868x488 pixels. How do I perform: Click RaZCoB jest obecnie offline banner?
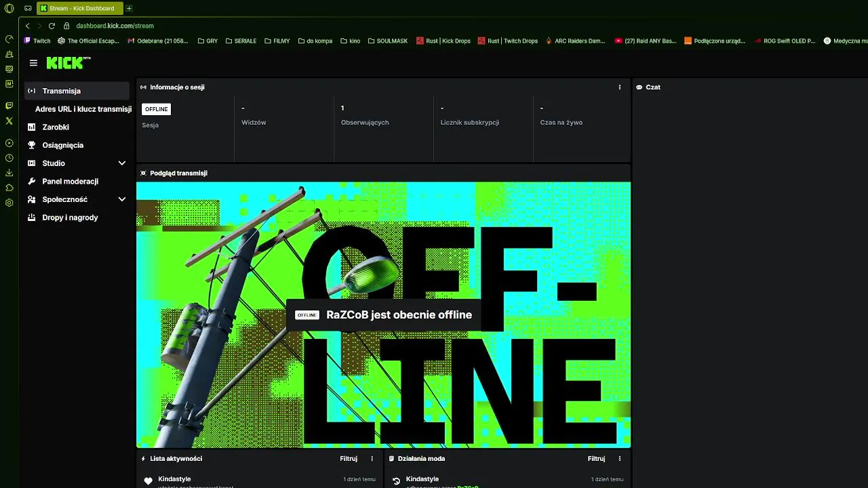tap(383, 315)
